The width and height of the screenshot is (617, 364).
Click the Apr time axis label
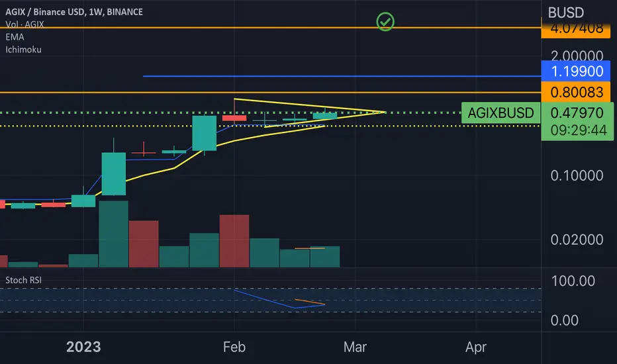point(476,347)
